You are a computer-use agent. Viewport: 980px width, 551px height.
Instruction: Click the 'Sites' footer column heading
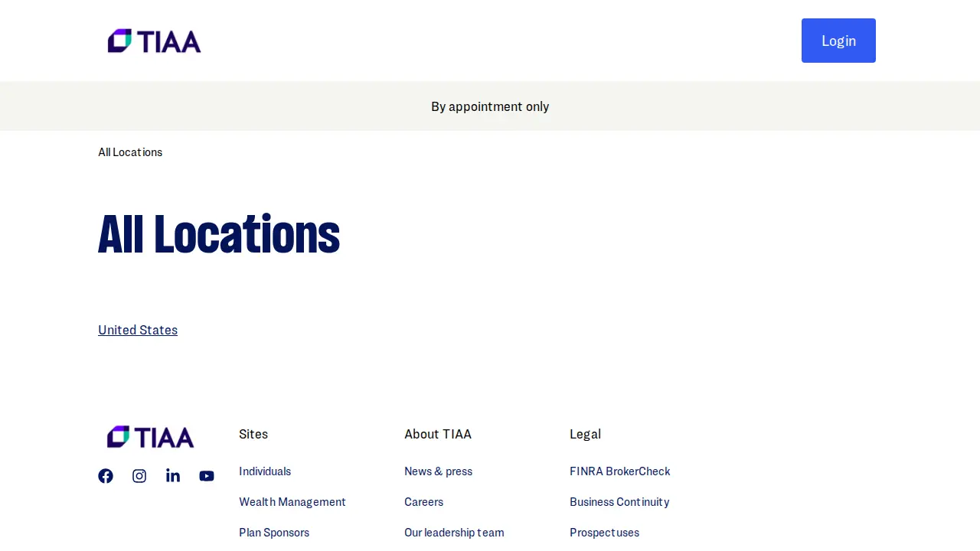point(253,434)
